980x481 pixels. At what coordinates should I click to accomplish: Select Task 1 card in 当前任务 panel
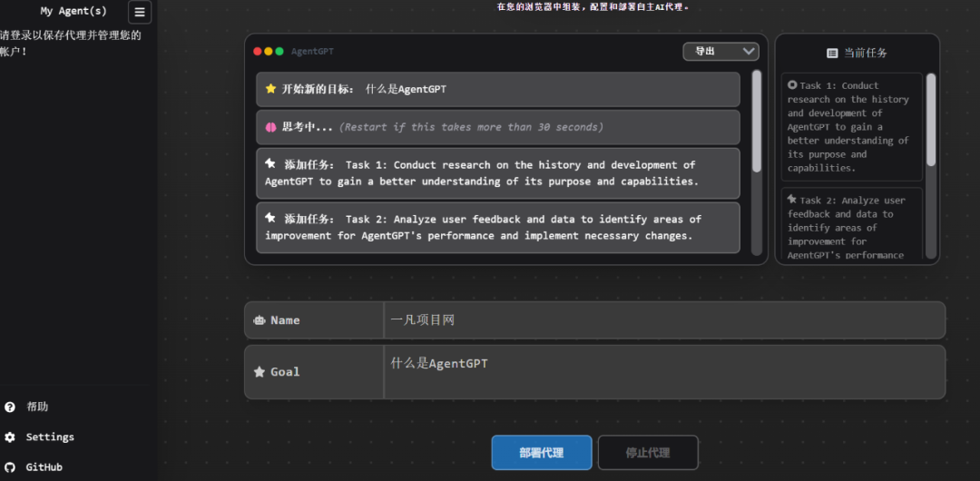851,127
